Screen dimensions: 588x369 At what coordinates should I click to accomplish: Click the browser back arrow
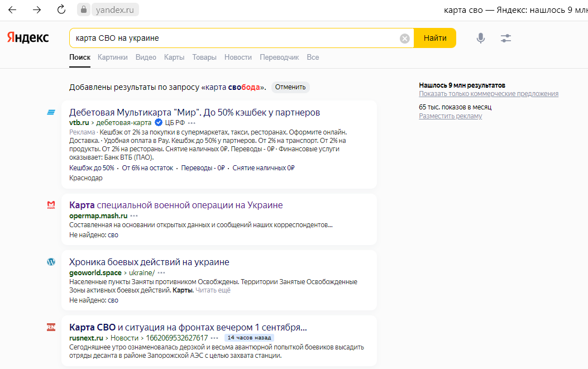click(x=12, y=10)
